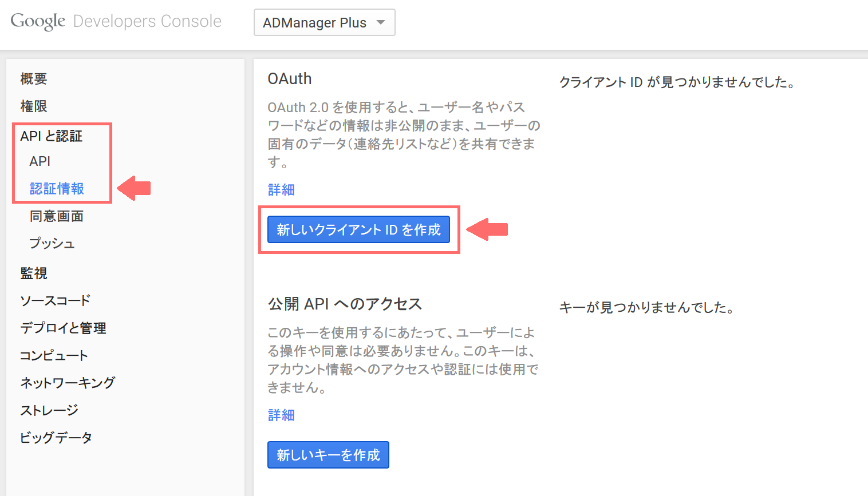Open デプロイと管理 section
Viewport: 868px width, 496px height.
[63, 327]
